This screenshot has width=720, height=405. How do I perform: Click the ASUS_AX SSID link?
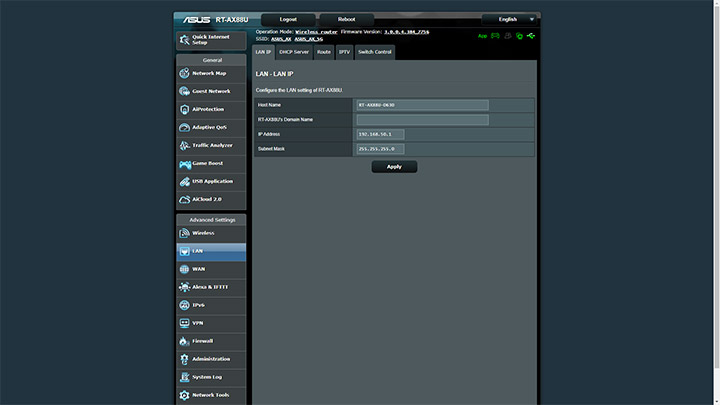click(281, 39)
